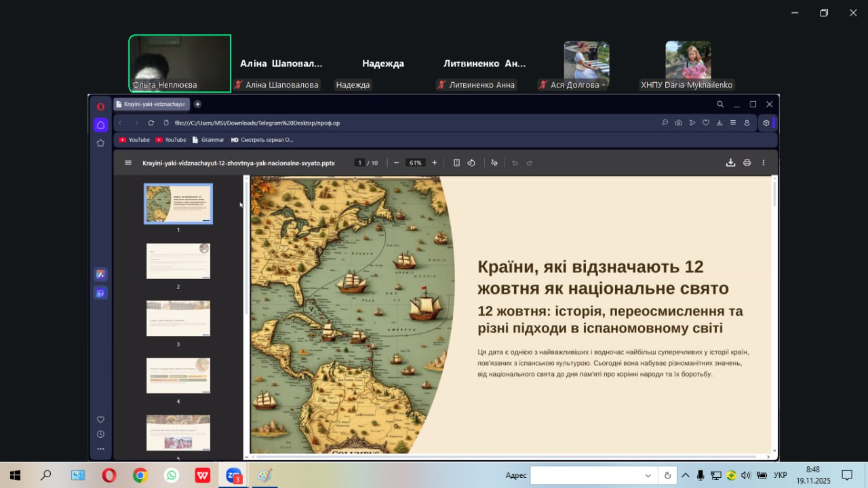Print the presentation using the printer icon
This screenshot has height=488, width=868.
[x=747, y=163]
